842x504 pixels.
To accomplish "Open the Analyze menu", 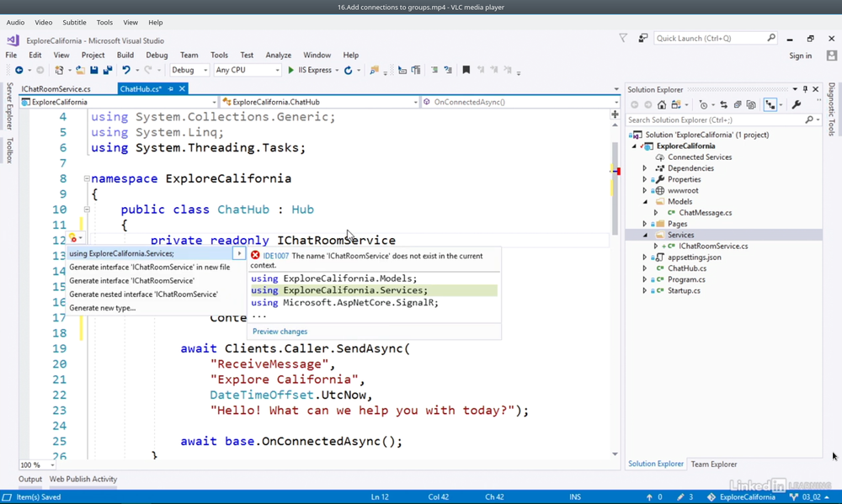I will click(278, 56).
